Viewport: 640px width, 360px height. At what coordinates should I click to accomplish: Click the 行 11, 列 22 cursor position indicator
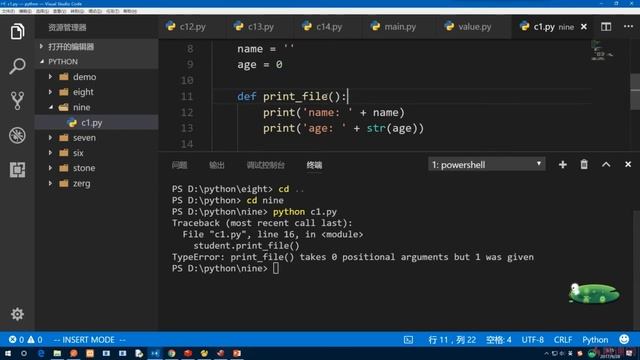(x=452, y=340)
